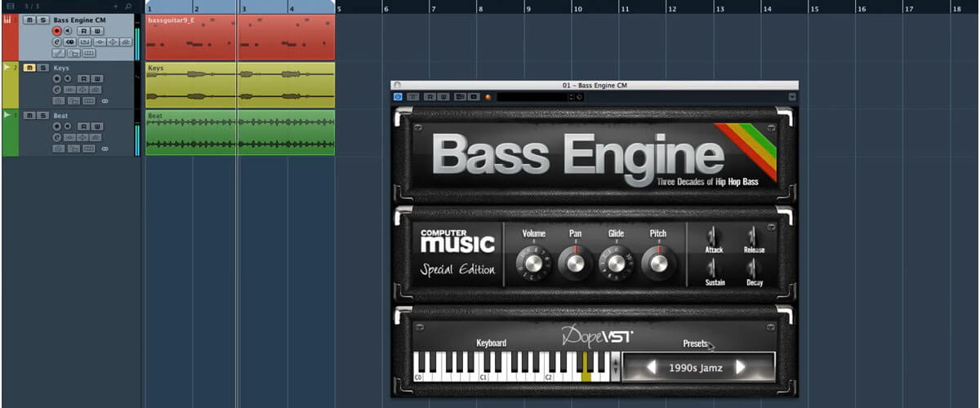
Task: Select the green Beat audio clip
Action: point(240,132)
